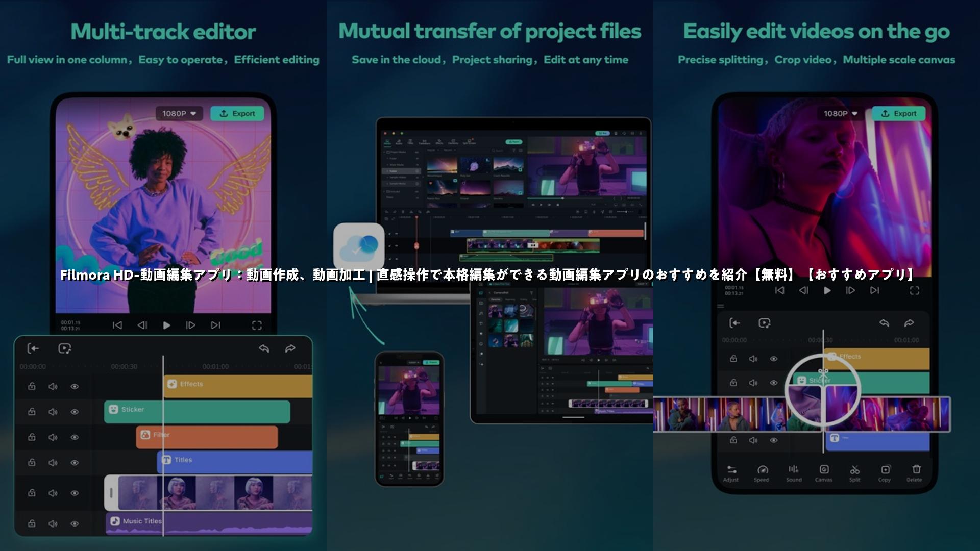Click Export button in Multi-track editor screen
This screenshot has width=980, height=551.
[x=237, y=113]
